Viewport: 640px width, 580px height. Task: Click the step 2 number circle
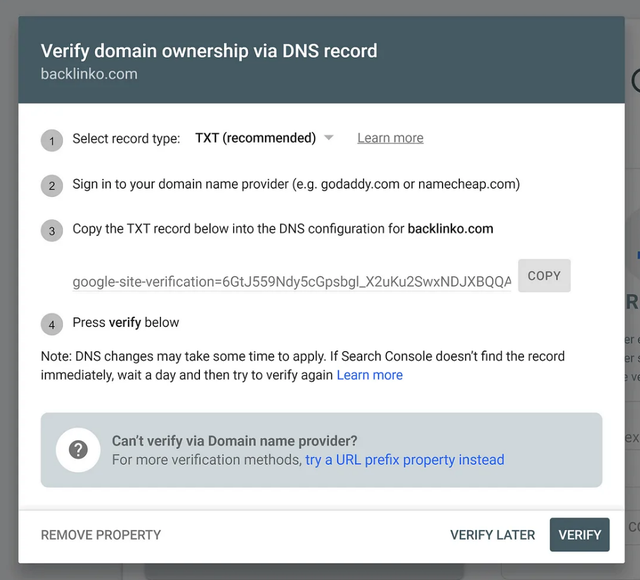coord(52,186)
